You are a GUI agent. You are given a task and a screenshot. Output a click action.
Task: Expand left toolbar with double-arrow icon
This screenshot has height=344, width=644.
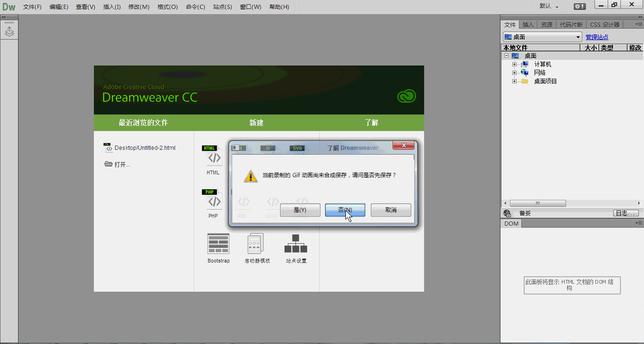pyautogui.click(x=4, y=17)
